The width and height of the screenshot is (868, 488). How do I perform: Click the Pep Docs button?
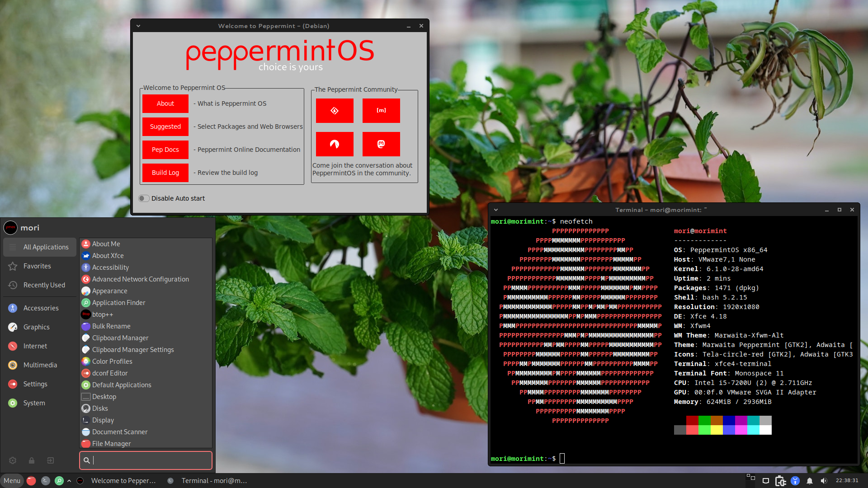(x=165, y=150)
